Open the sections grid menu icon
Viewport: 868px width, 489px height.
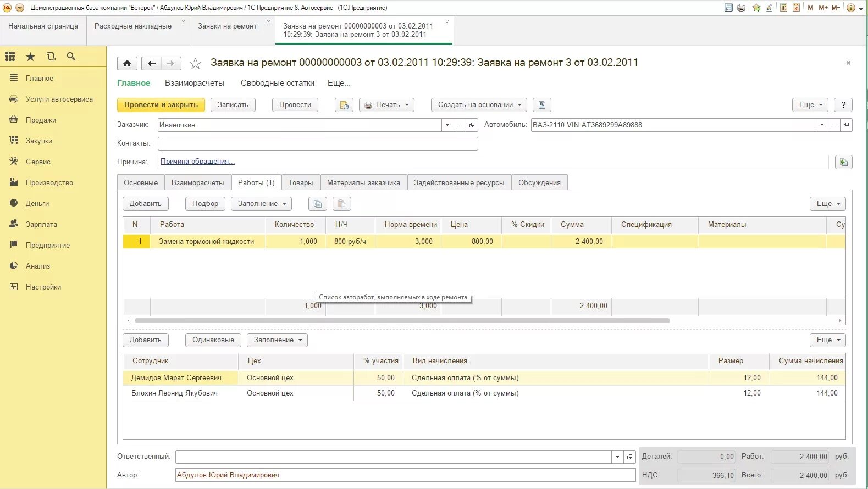pyautogui.click(x=10, y=57)
